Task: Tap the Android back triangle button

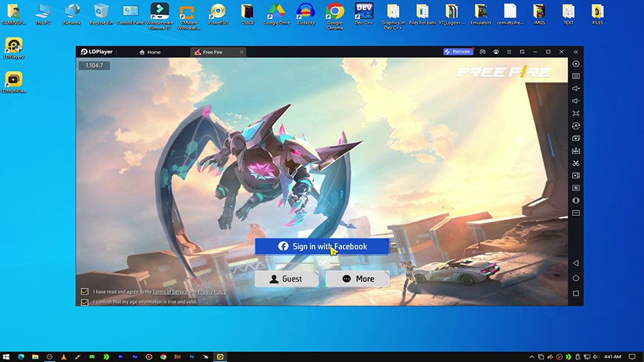Action: (576, 263)
